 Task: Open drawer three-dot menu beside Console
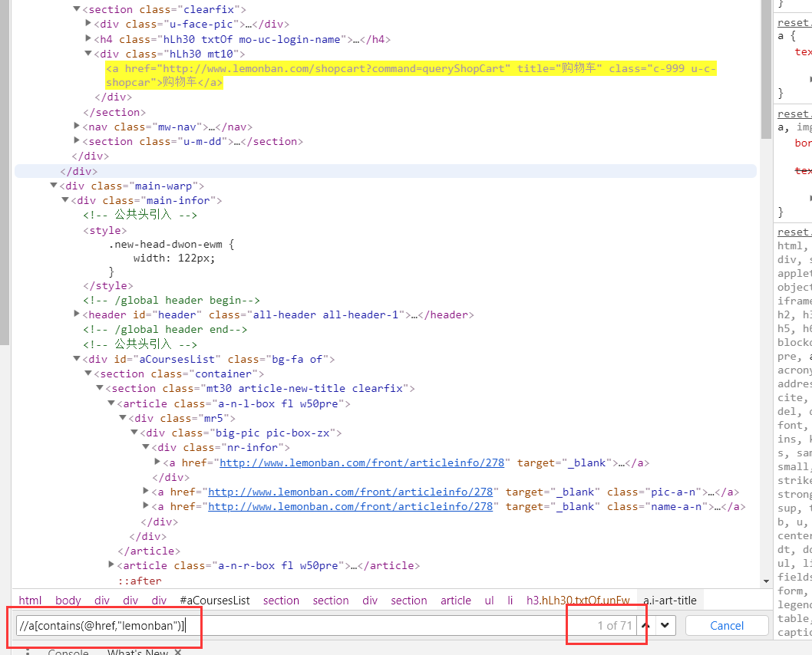[28, 652]
